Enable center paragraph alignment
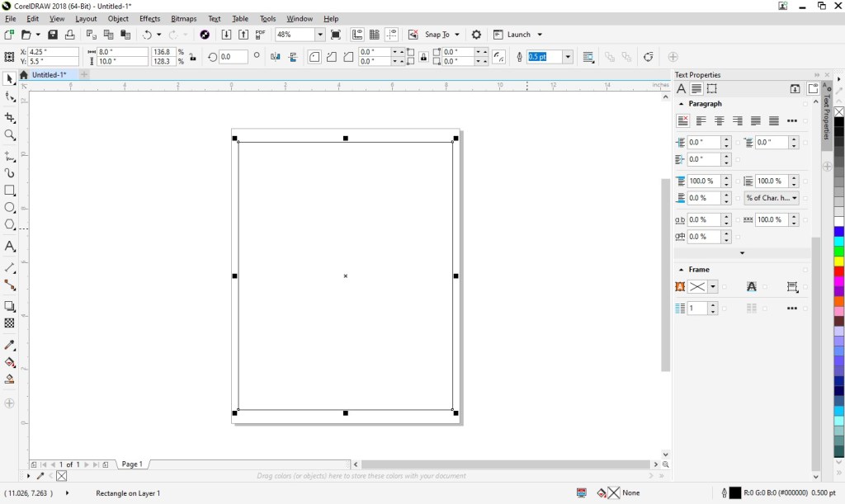Viewport: 845px width, 504px height. 719,121
